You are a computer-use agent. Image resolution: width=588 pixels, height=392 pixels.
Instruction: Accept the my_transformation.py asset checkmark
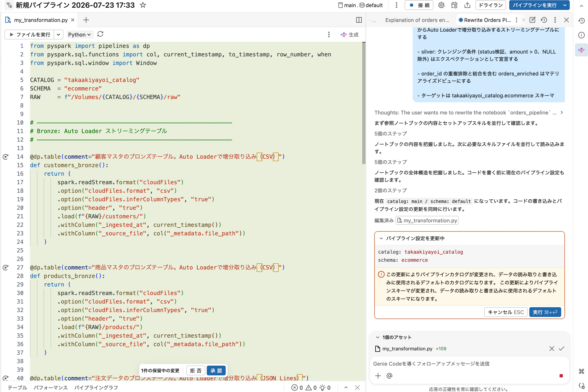pos(561,349)
